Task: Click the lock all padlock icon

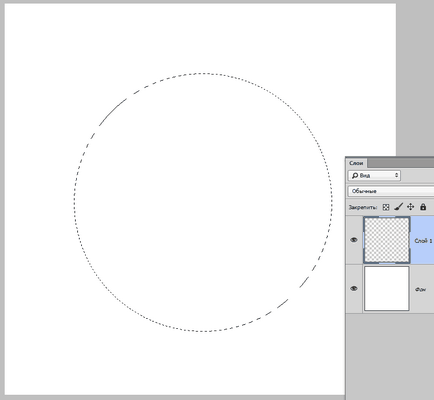Action: click(423, 207)
